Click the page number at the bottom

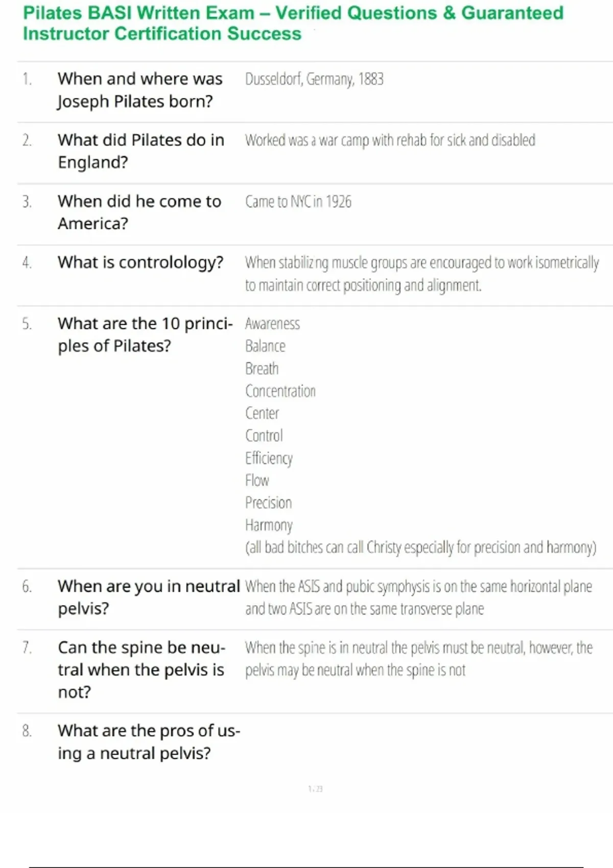pyautogui.click(x=315, y=789)
